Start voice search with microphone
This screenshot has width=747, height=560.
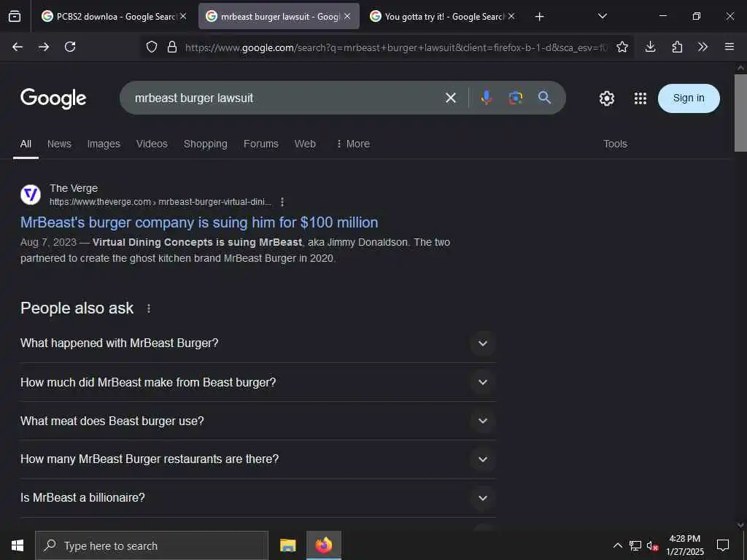tap(487, 98)
